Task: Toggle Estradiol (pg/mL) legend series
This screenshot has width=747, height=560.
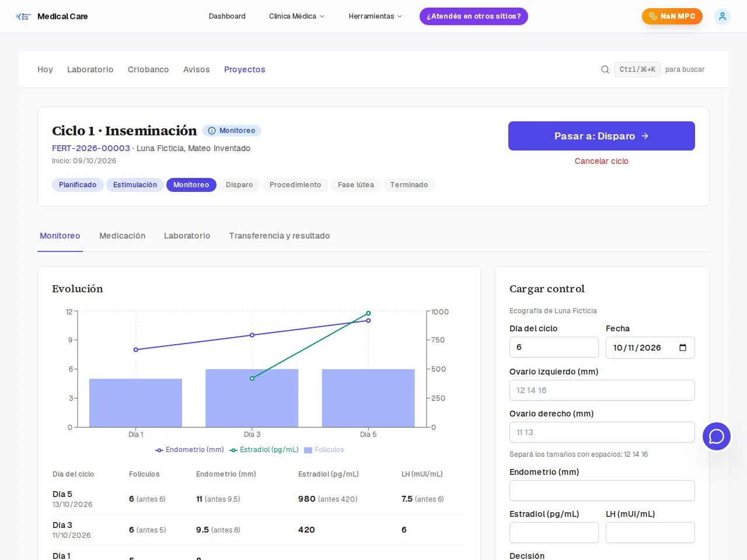Action: click(x=264, y=450)
